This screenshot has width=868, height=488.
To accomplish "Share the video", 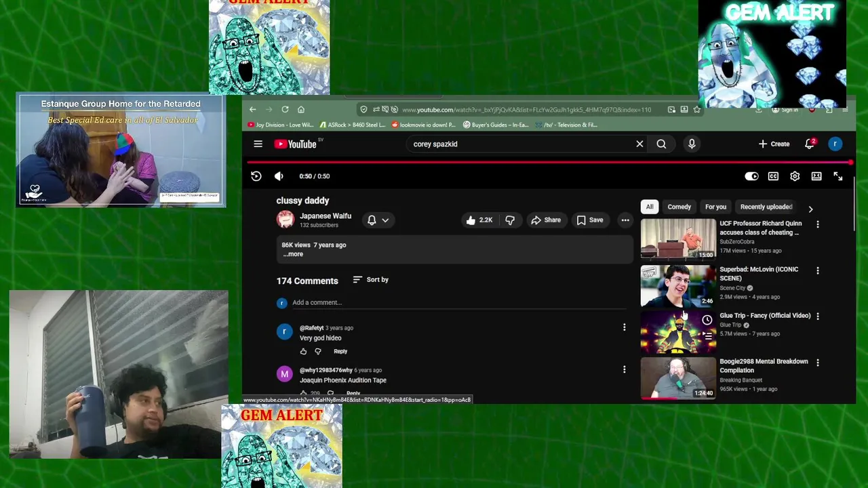I will click(546, 220).
